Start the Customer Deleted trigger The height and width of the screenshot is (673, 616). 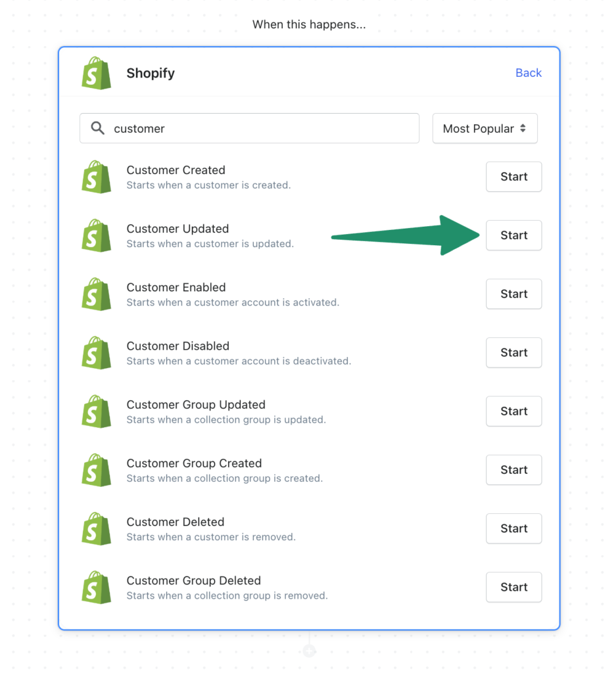click(x=513, y=528)
